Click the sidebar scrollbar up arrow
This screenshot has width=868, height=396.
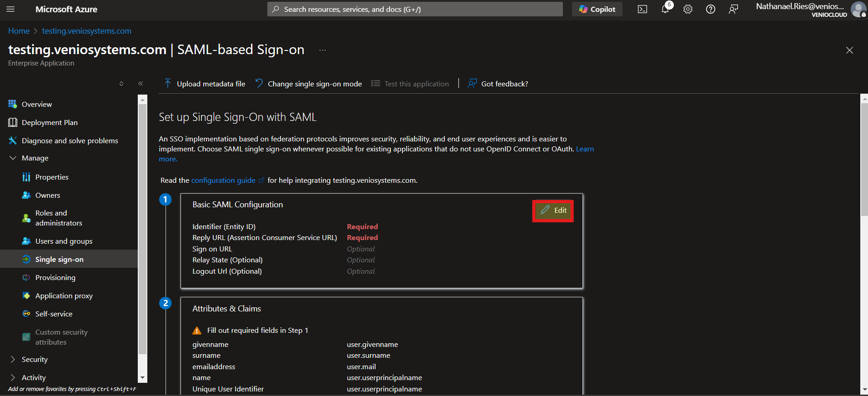coord(142,99)
